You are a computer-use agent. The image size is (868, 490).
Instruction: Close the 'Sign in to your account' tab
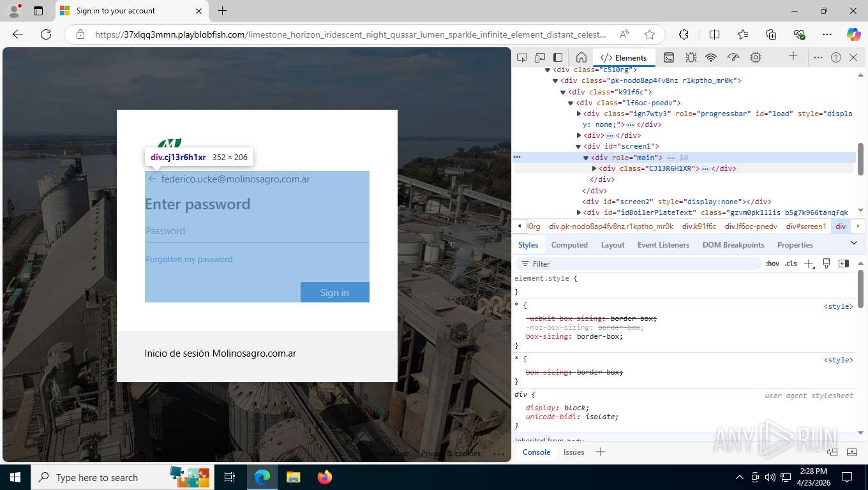click(x=198, y=11)
